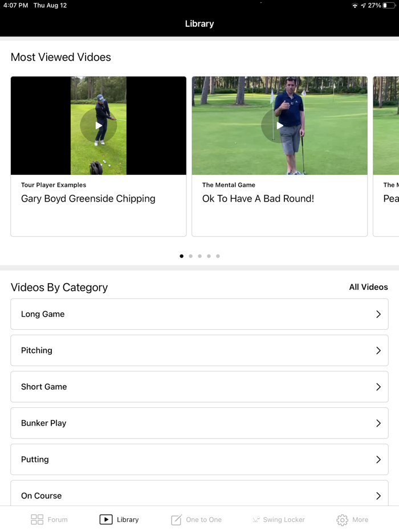Jump to the last carousel page dot
The width and height of the screenshot is (399, 532).
click(x=218, y=256)
